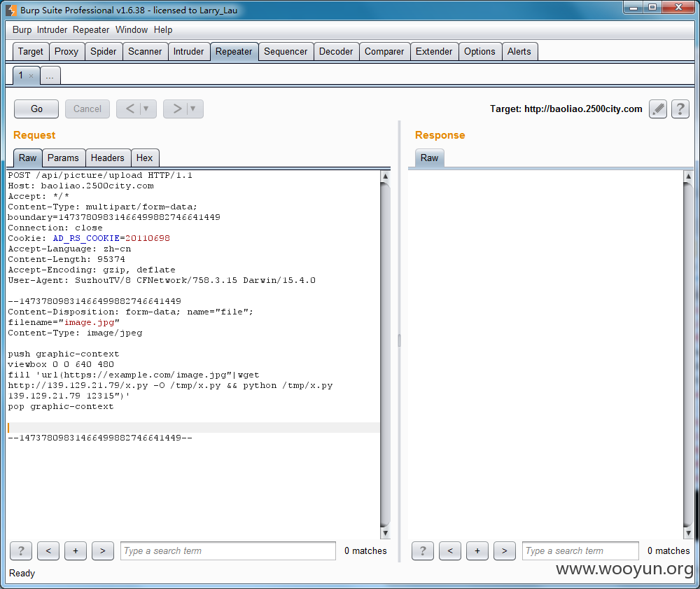Show the request Raw view tab

(x=28, y=158)
